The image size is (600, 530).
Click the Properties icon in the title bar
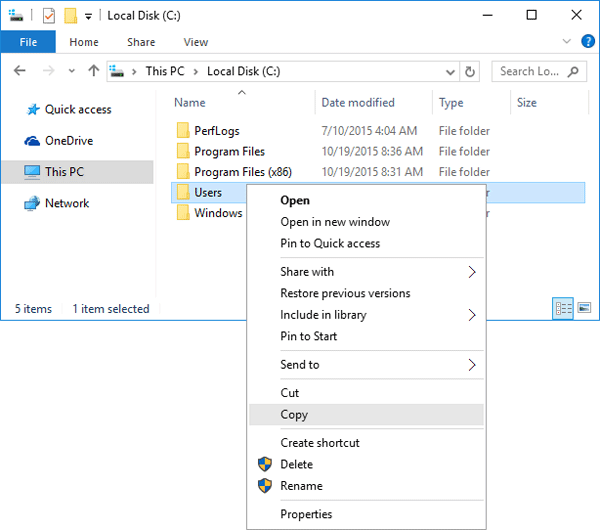[49, 15]
